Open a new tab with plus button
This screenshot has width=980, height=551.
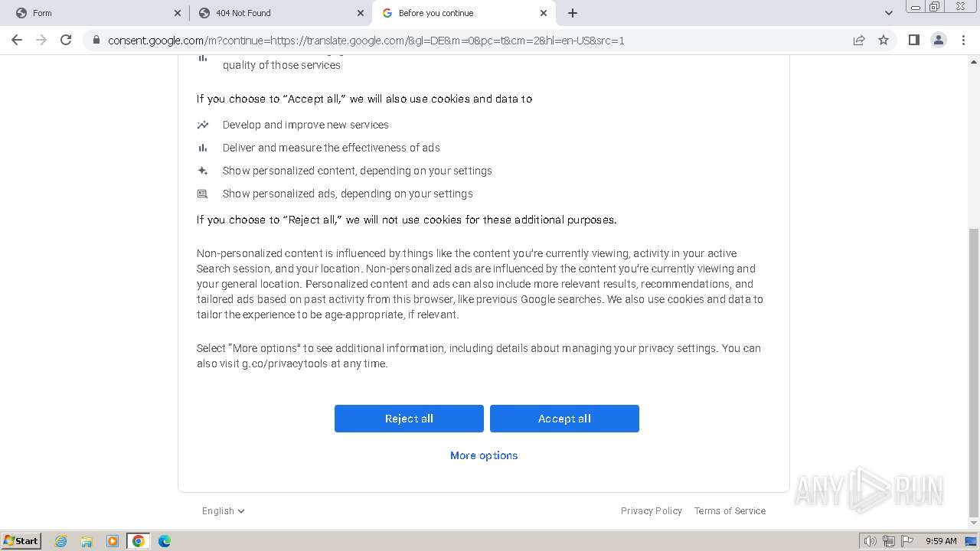tap(573, 13)
